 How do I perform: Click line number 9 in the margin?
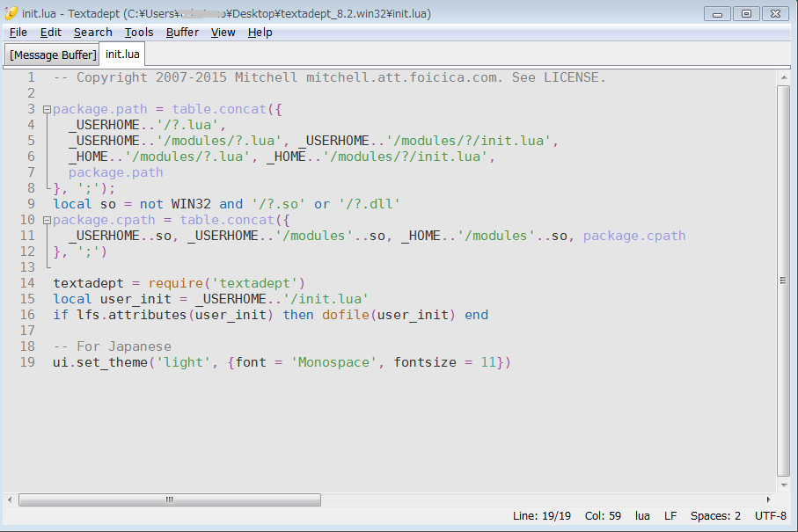click(31, 204)
